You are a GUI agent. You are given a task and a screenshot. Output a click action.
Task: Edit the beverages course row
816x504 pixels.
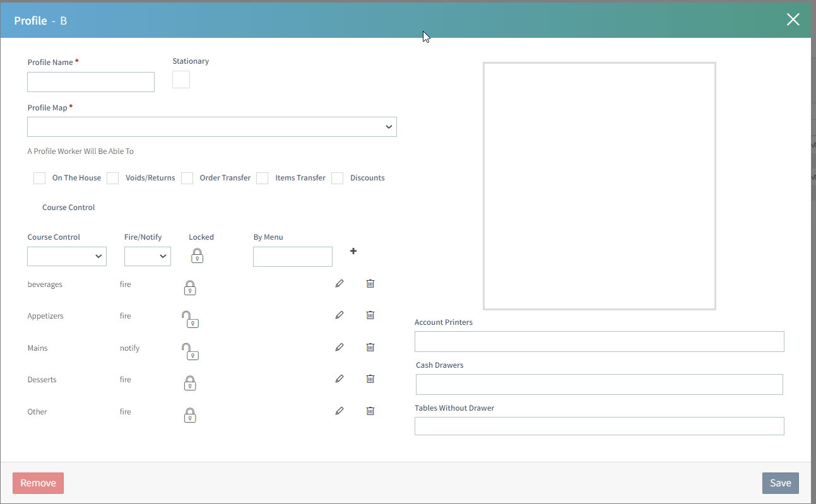pyautogui.click(x=340, y=284)
